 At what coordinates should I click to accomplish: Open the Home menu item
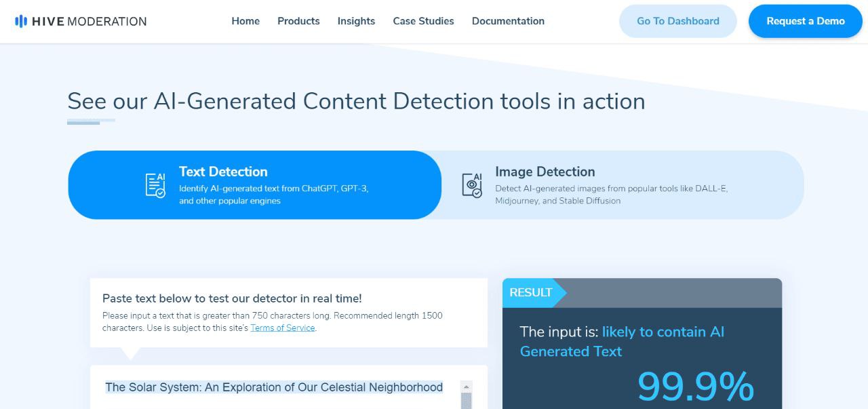click(x=245, y=21)
